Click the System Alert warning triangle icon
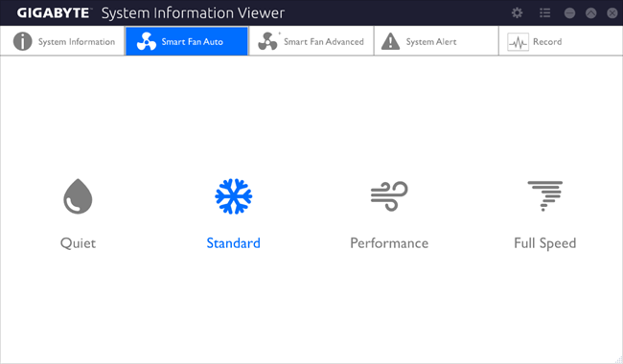This screenshot has height=364, width=623. (x=390, y=41)
